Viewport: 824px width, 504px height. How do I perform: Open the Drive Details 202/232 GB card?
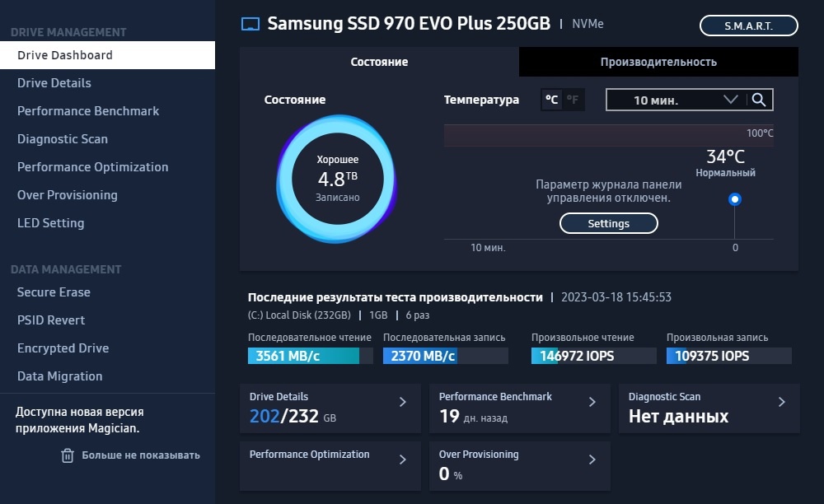[330, 408]
